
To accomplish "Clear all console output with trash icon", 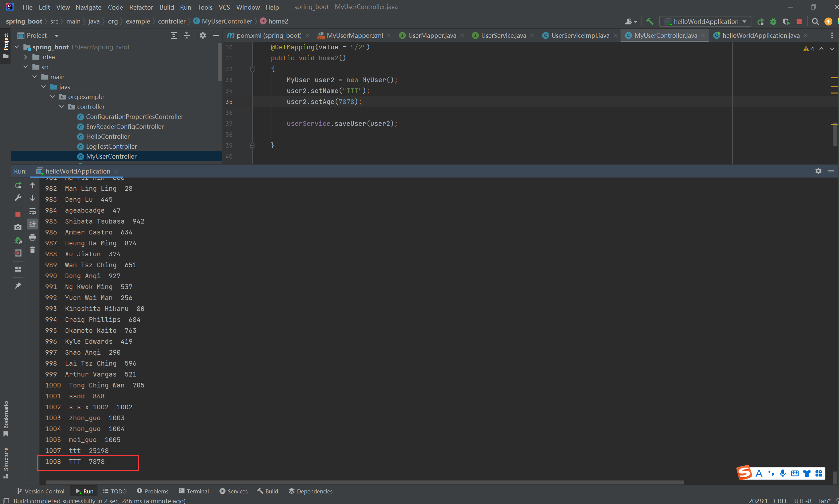I will pyautogui.click(x=32, y=250).
